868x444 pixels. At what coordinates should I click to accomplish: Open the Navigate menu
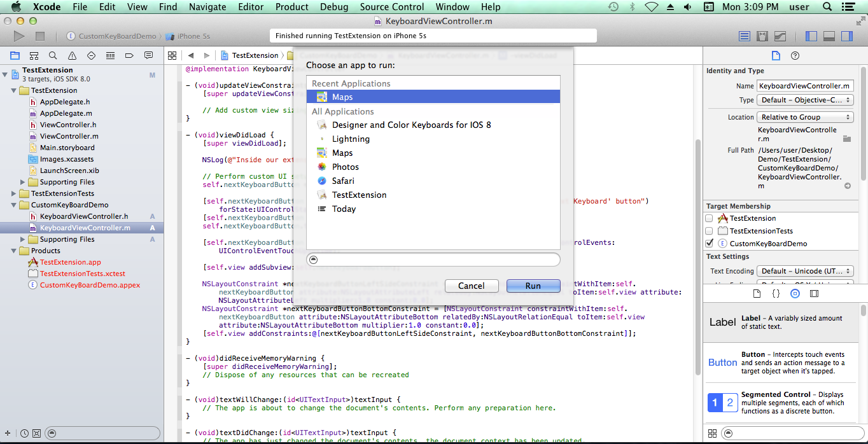pos(207,7)
